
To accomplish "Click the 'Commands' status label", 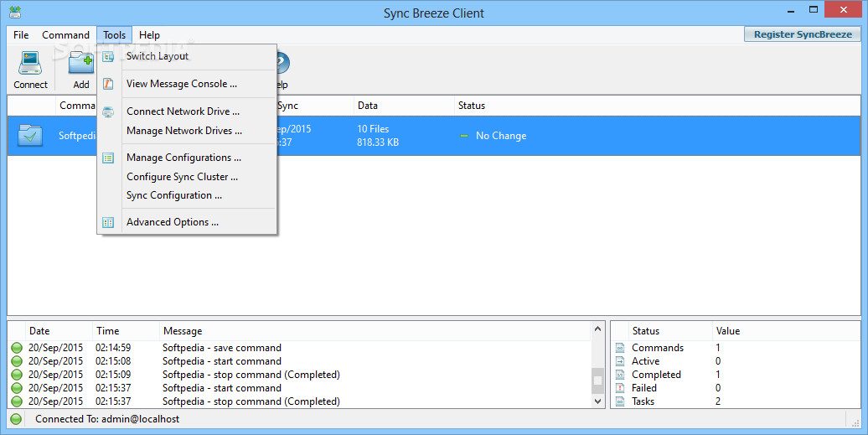I will click(x=658, y=348).
